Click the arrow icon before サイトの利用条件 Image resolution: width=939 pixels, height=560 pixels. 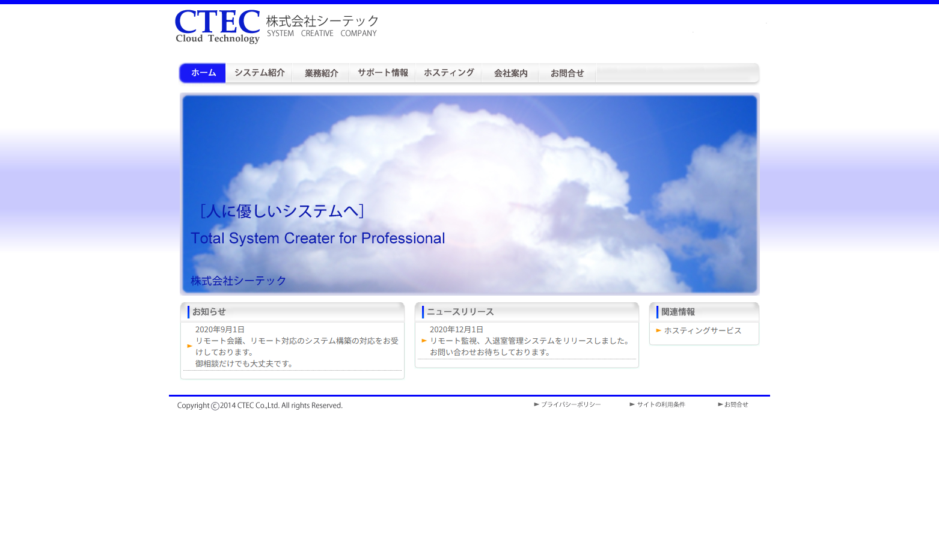[x=632, y=404]
